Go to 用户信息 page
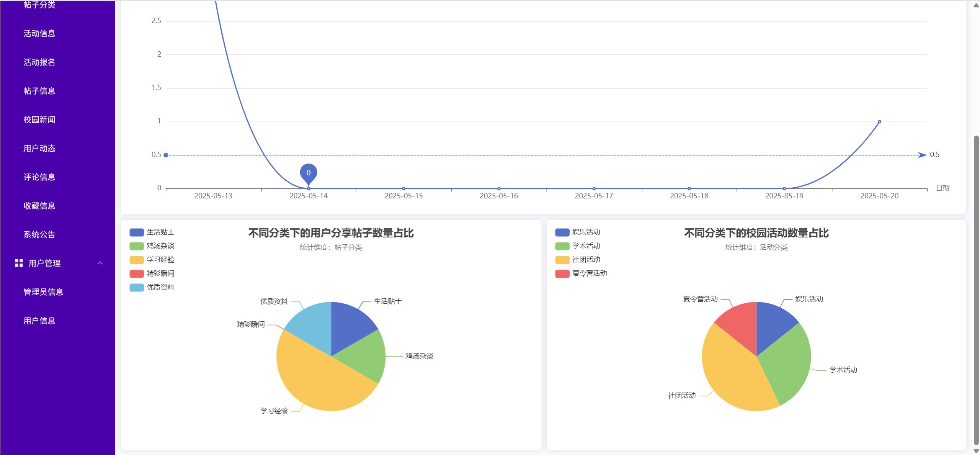Viewport: 980px width, 455px height. click(39, 321)
